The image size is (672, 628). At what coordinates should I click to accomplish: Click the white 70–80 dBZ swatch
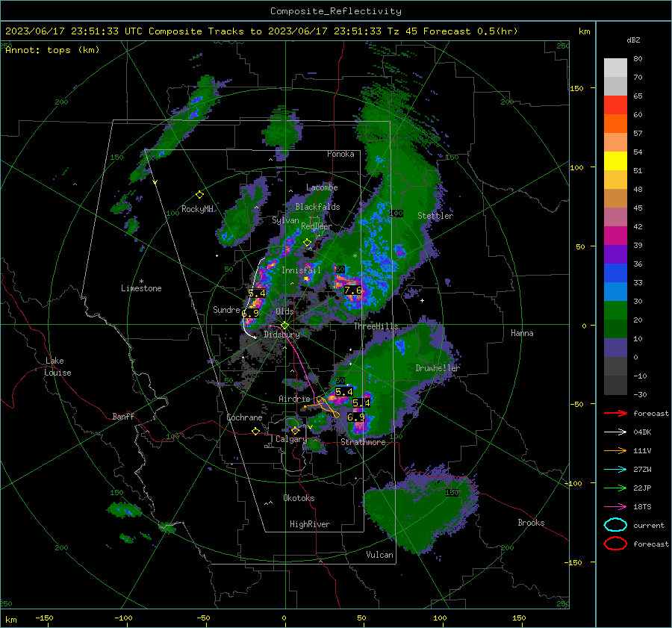point(615,68)
